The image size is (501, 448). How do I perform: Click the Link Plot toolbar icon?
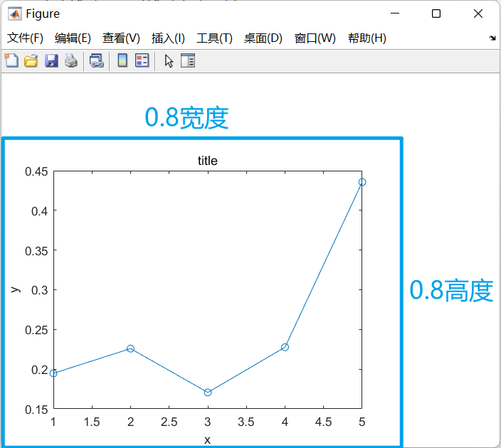point(97,60)
